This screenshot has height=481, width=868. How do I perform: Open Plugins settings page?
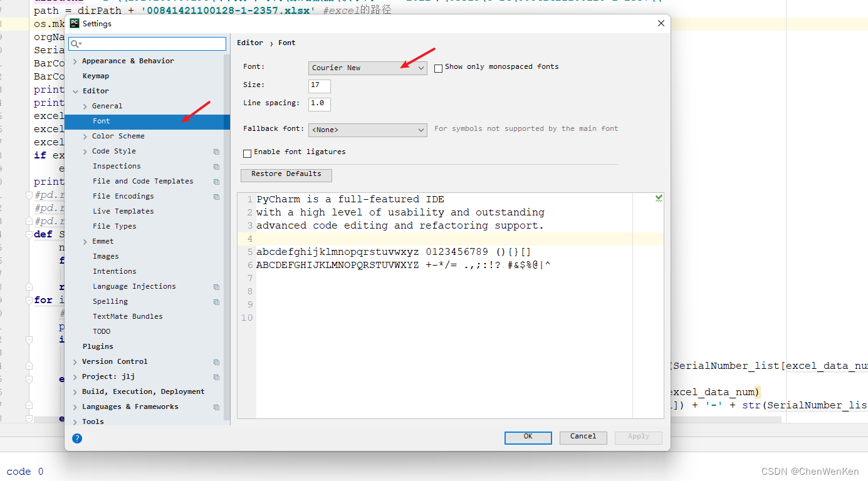(98, 346)
